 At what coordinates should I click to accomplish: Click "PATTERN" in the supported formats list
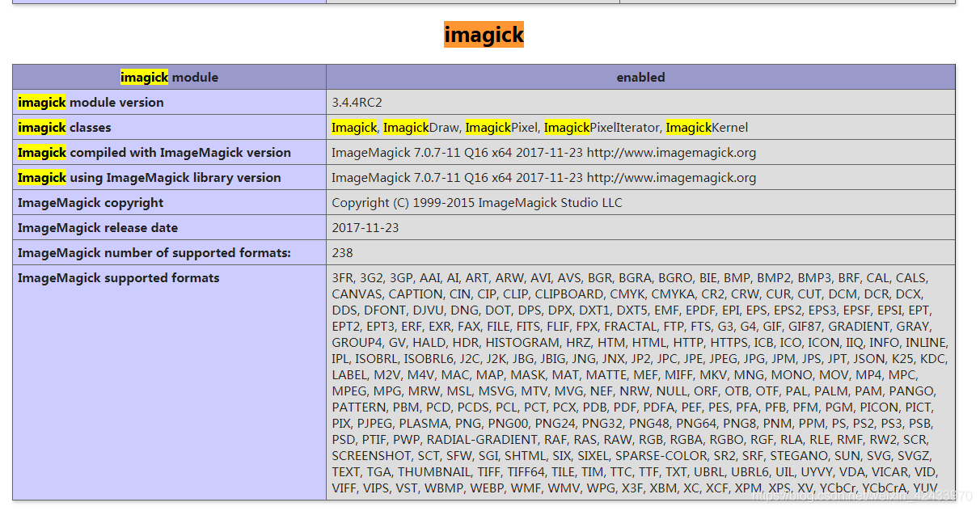359,408
